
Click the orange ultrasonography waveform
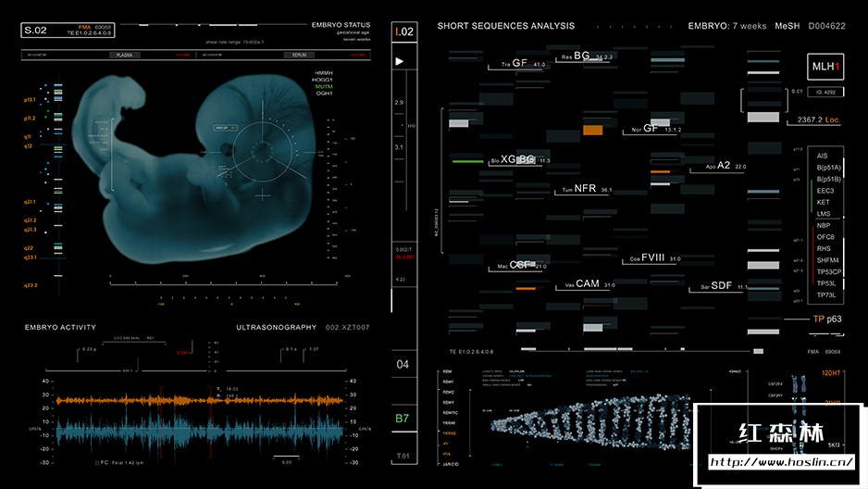click(x=199, y=400)
